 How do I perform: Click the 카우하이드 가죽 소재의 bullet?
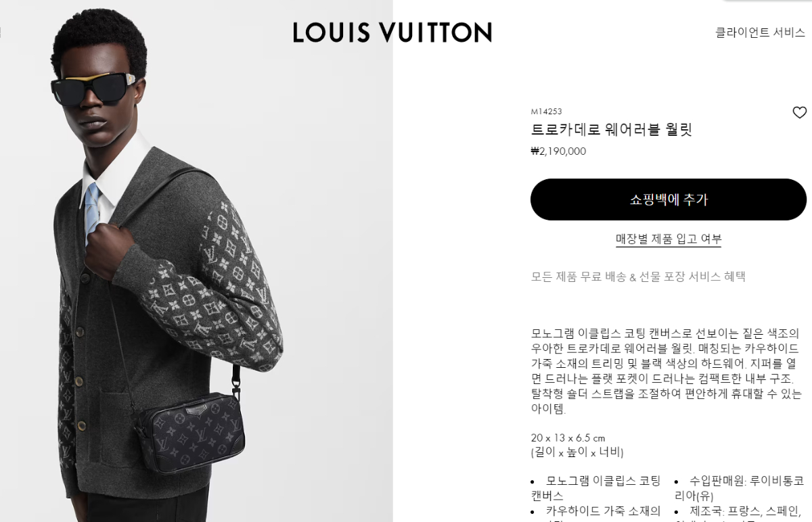[x=595, y=512]
